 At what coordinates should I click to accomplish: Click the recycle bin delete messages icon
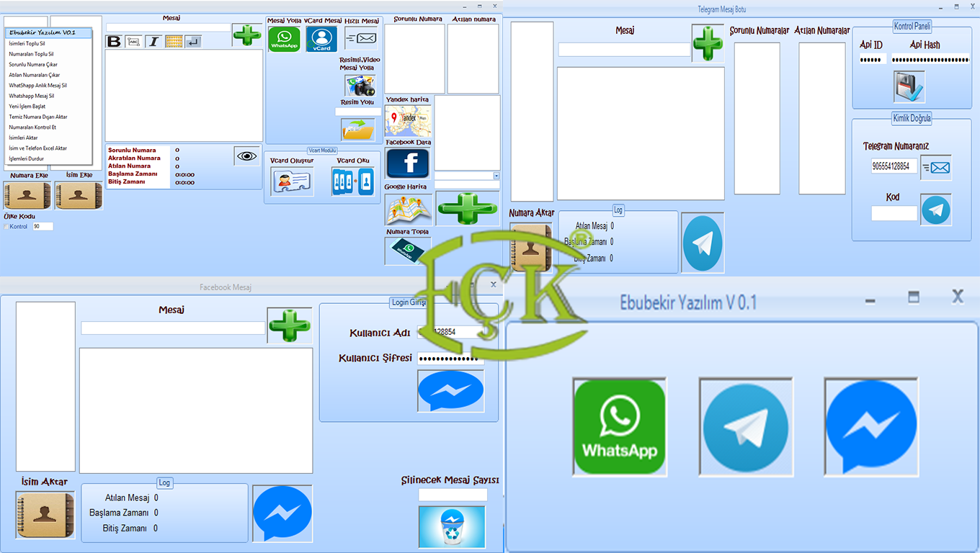[452, 527]
